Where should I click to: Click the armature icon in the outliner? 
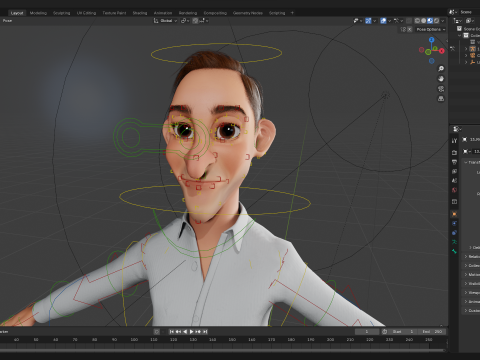(x=473, y=49)
